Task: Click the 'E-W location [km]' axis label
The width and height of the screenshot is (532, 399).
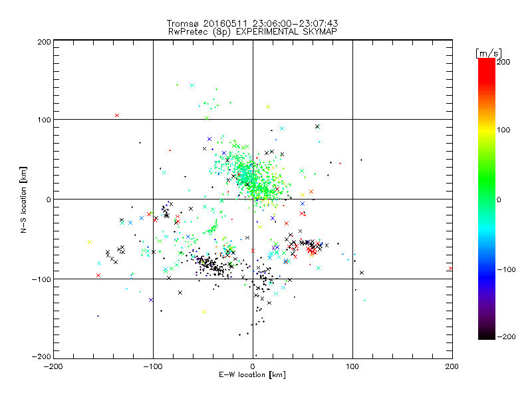Action: click(252, 375)
